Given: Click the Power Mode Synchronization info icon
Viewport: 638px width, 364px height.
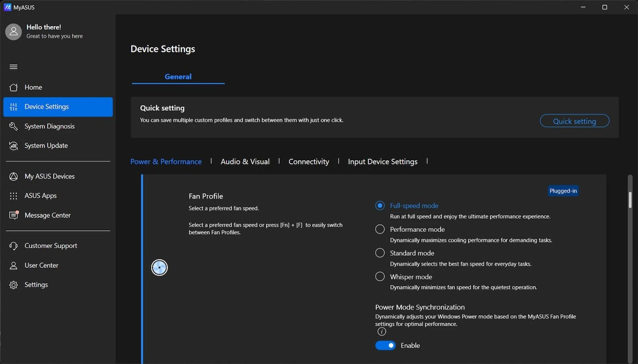Looking at the screenshot, I should (x=381, y=331).
